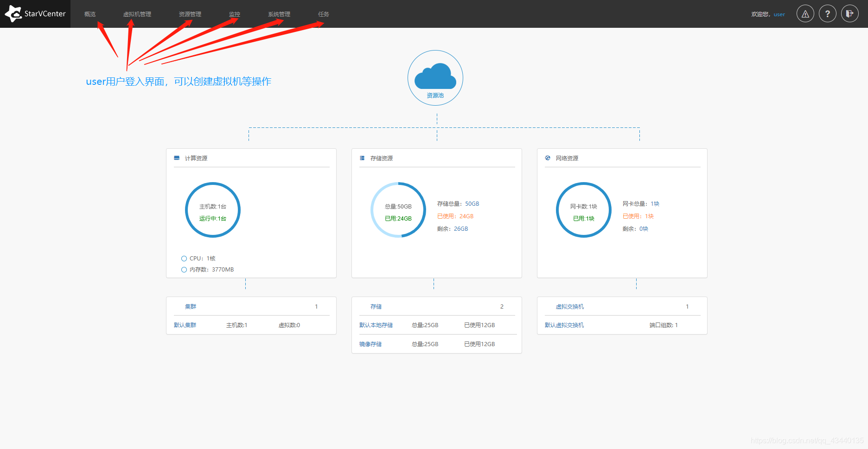The image size is (868, 449).
Task: Open the 存储 link
Action: click(x=376, y=307)
